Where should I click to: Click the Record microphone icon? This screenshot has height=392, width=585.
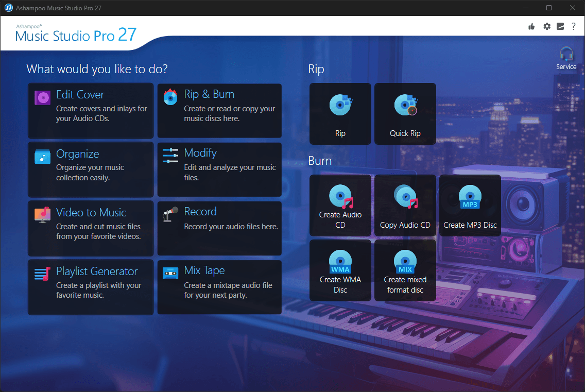[170, 214]
